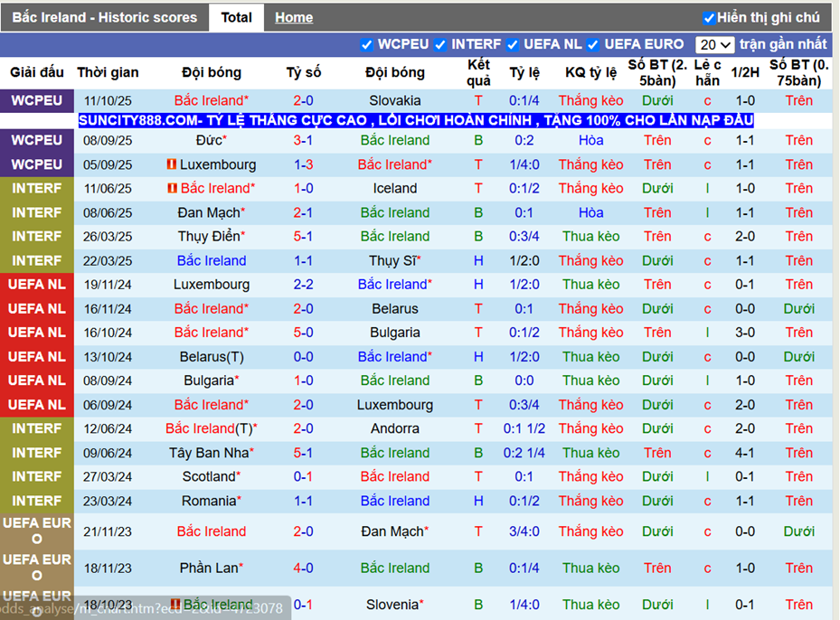Click the SUNCITY888.COM ad banner
The width and height of the screenshot is (840, 620).
pyautogui.click(x=416, y=120)
